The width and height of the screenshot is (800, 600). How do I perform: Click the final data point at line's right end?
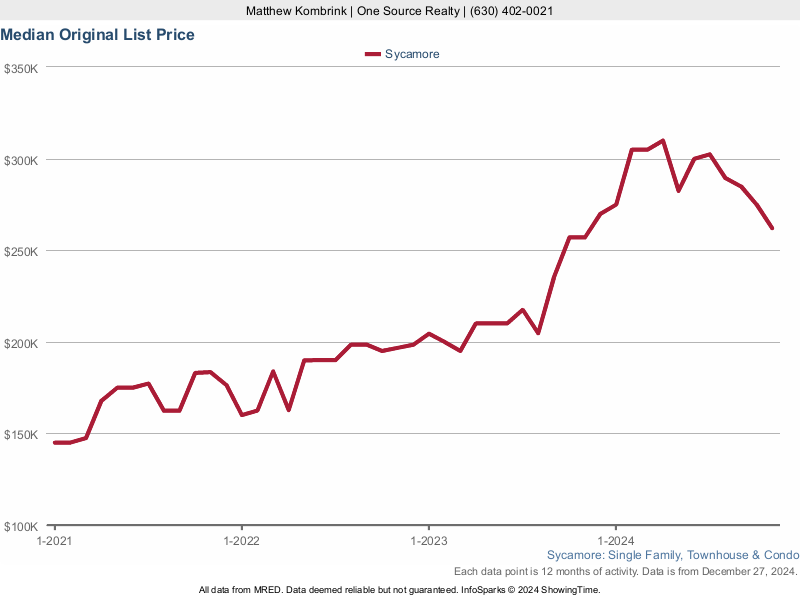(x=772, y=228)
